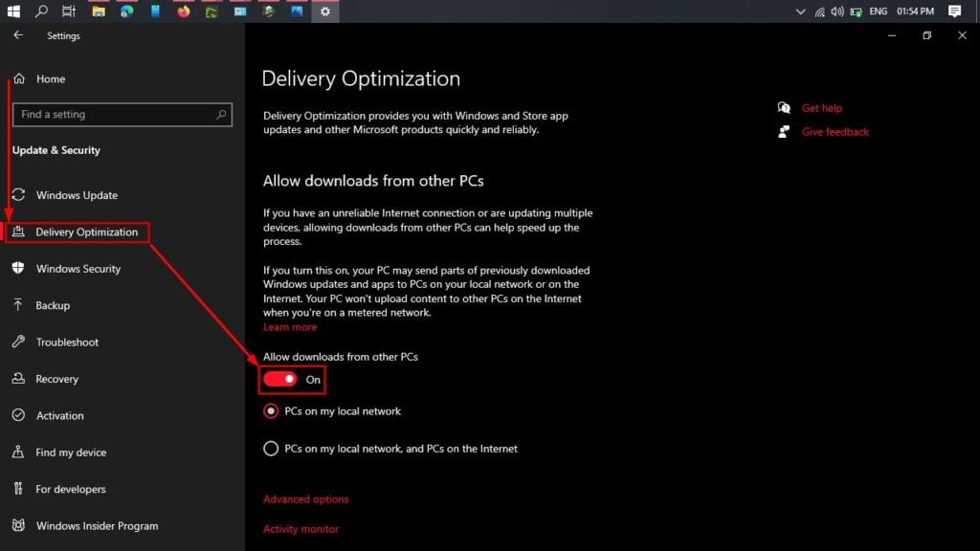This screenshot has height=551, width=980.
Task: Go to Recovery settings
Action: (56, 379)
